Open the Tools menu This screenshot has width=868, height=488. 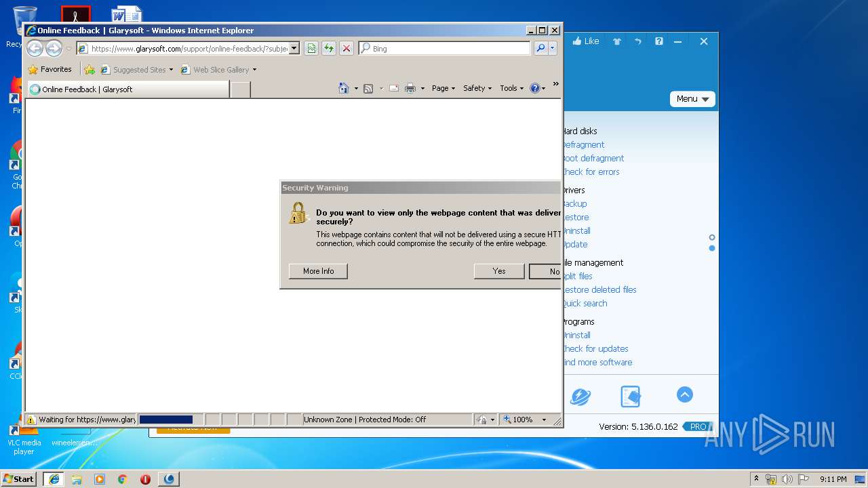tap(512, 88)
